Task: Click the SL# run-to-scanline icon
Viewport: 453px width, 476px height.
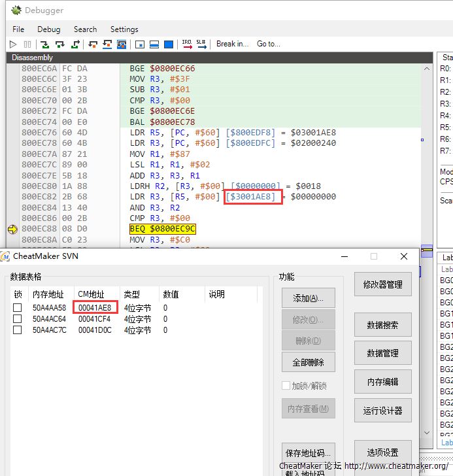Action: (x=201, y=44)
